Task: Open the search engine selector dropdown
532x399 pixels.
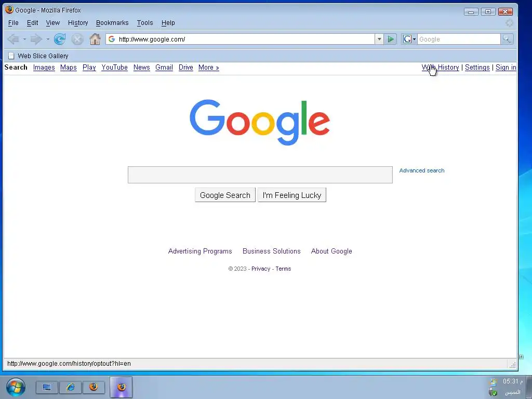Action: [409, 39]
